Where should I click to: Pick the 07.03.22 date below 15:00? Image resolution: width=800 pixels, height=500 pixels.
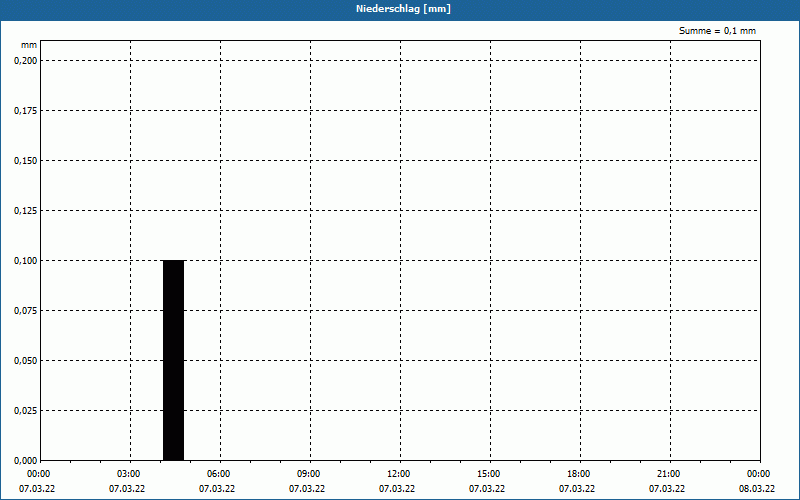487,489
